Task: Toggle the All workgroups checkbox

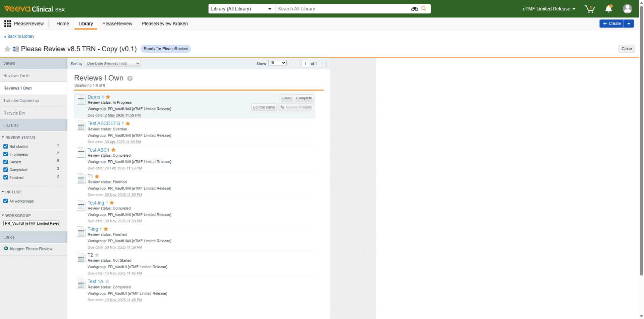Action: (x=6, y=201)
